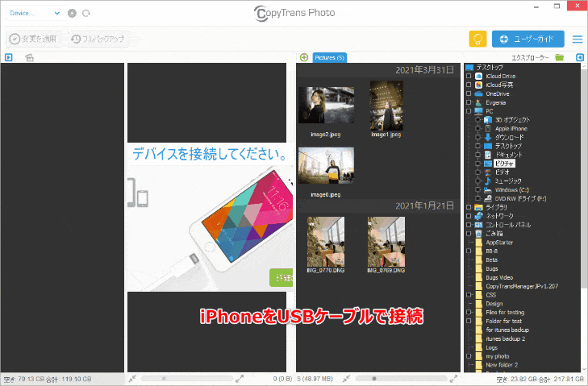Image resolution: width=588 pixels, height=386 pixels.
Task: Click the green 詳細 button on iPhone image
Action: [x=281, y=278]
